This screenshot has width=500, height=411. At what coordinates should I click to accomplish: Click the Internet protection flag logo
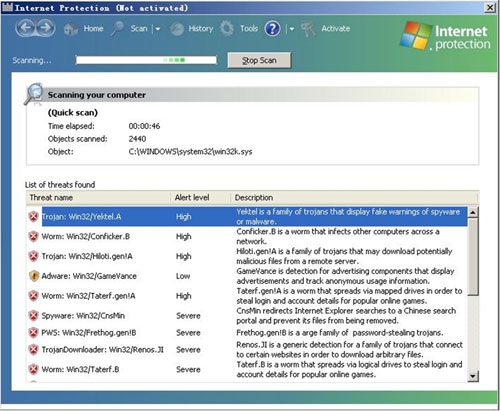click(x=415, y=36)
